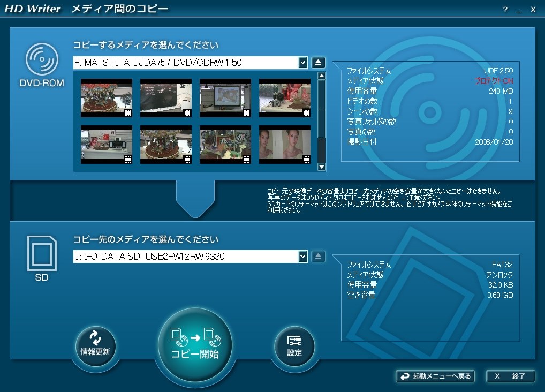Expand the source drive dropdown arrow
Viewport: 545px width, 392px height.
[x=302, y=63]
